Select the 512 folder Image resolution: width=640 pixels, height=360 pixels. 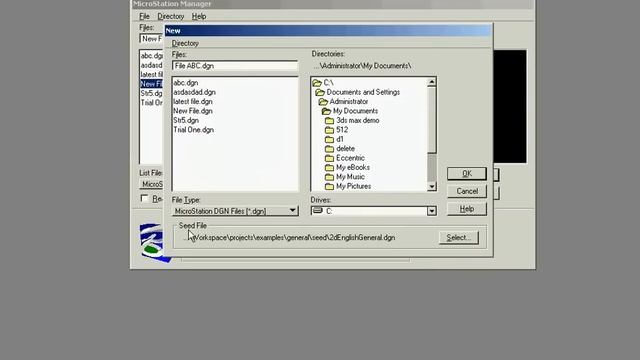[x=337, y=130]
